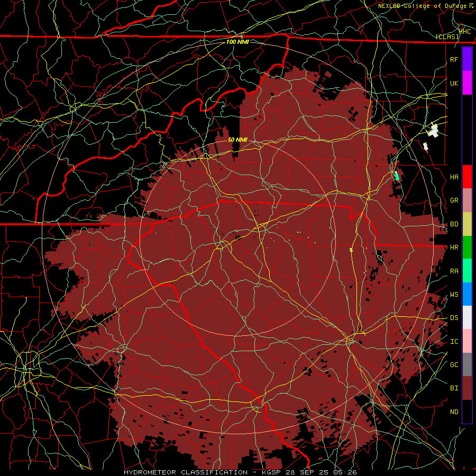Select the dark green HR legend swatch
The width and height of the screenshot is (476, 476).
tap(467, 247)
